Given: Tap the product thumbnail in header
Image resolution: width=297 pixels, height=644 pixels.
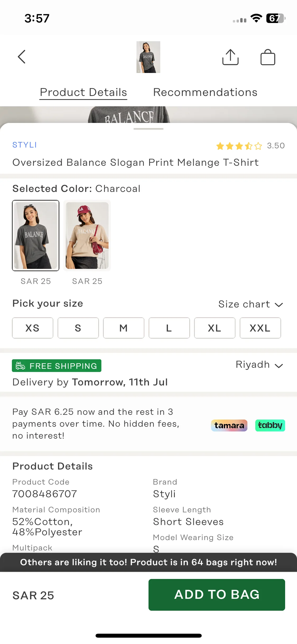Looking at the screenshot, I should pos(148,57).
